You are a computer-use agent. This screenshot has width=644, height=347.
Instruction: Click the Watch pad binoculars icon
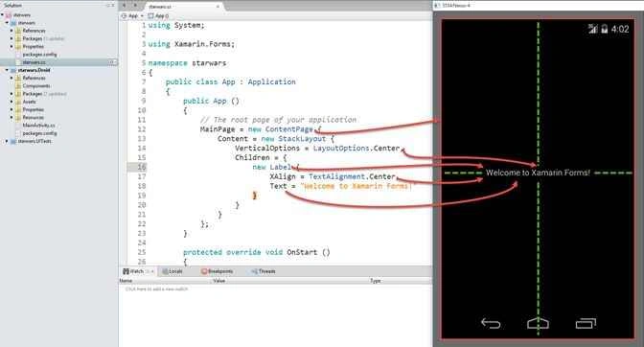pyautogui.click(x=126, y=271)
